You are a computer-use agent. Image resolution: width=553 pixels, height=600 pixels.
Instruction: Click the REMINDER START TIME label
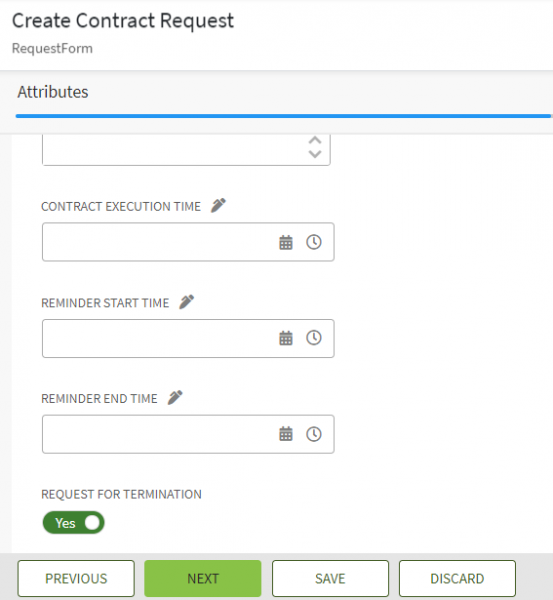pyautogui.click(x=105, y=303)
